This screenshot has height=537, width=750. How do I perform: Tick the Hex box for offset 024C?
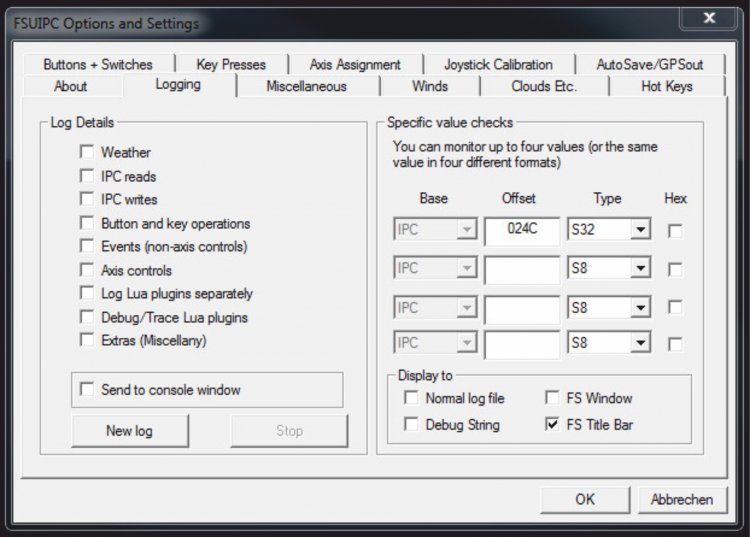(675, 231)
